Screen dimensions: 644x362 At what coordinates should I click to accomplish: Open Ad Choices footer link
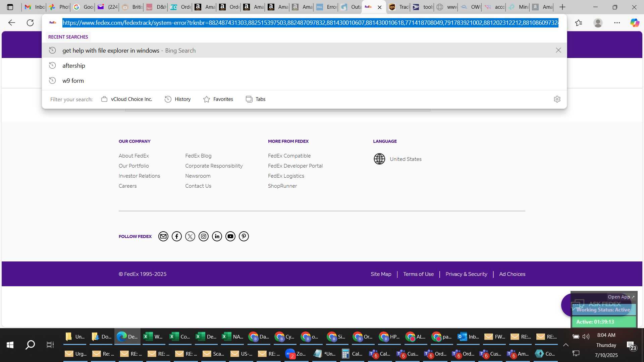[x=512, y=274]
